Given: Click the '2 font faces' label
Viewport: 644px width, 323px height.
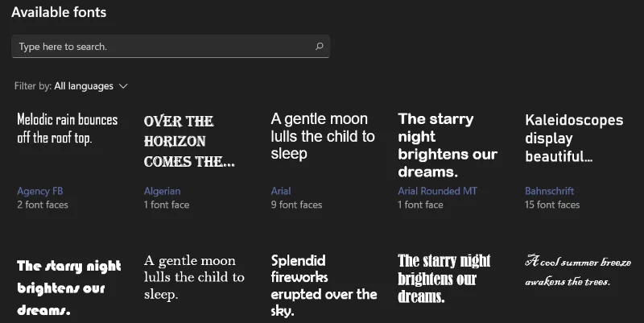Looking at the screenshot, I should coord(43,205).
